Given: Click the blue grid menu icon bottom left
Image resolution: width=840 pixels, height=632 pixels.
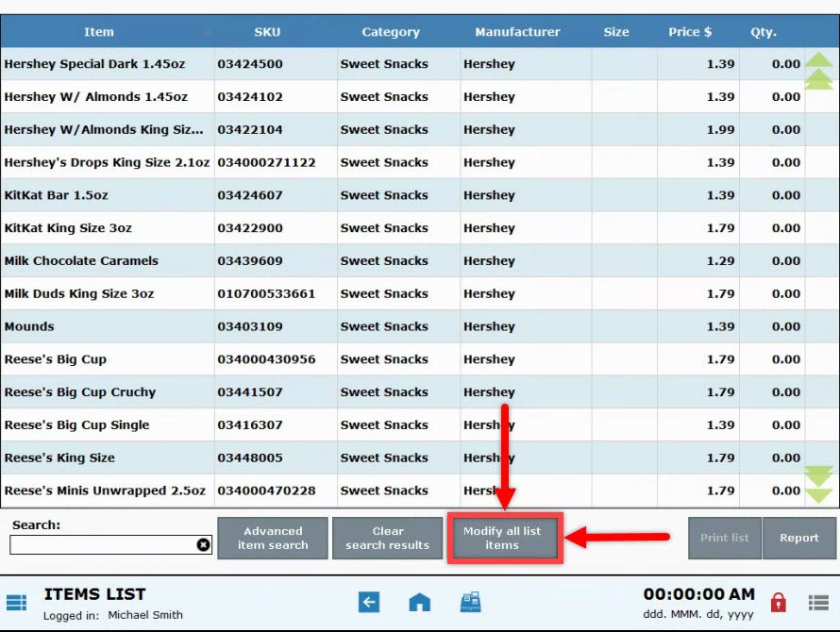Looking at the screenshot, I should coord(17,601).
